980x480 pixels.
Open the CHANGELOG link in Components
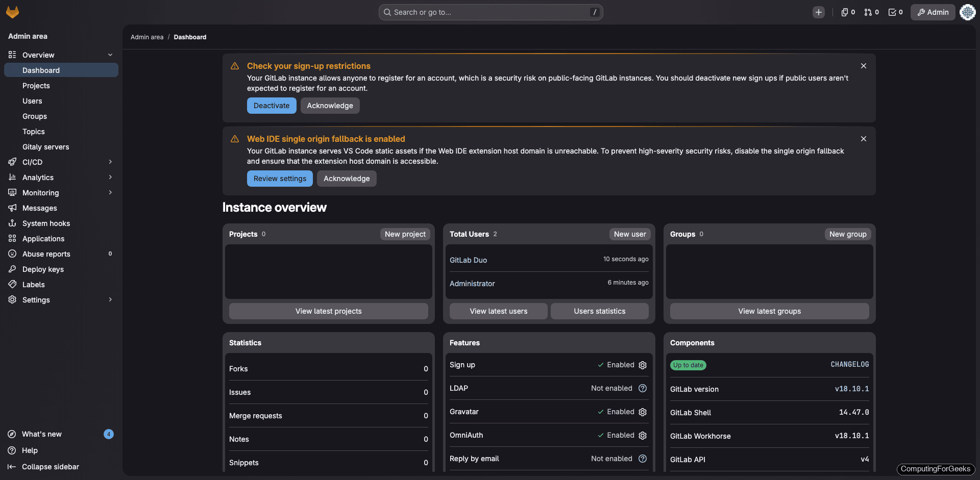point(849,364)
